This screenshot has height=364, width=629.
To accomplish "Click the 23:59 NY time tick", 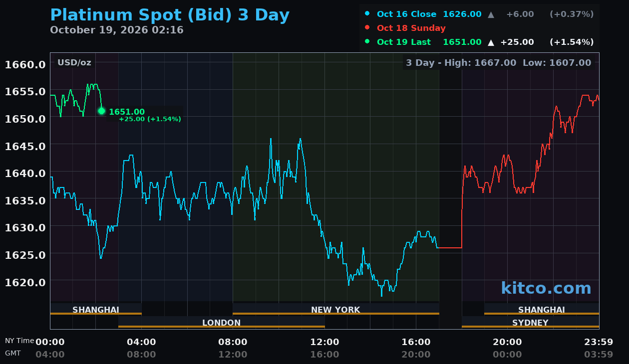I will click(599, 342).
